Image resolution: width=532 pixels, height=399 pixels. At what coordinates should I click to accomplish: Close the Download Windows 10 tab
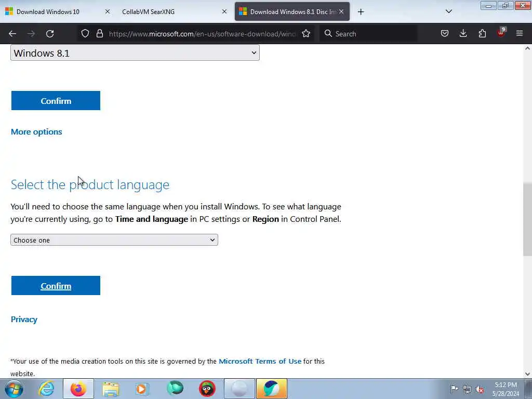108,11
